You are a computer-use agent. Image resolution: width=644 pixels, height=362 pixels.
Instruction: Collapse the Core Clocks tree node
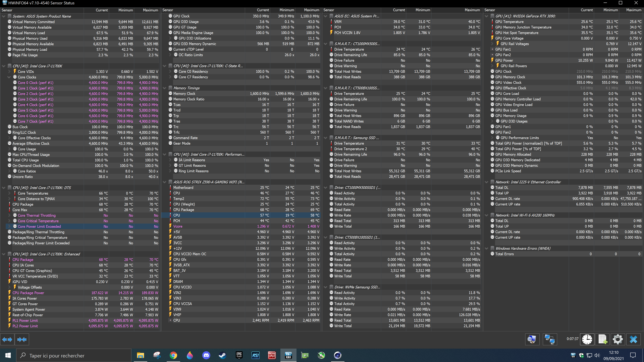[9, 77]
